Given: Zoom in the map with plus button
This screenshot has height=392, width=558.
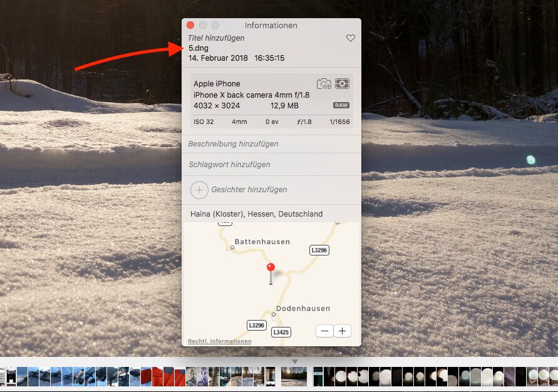Looking at the screenshot, I should pos(343,331).
